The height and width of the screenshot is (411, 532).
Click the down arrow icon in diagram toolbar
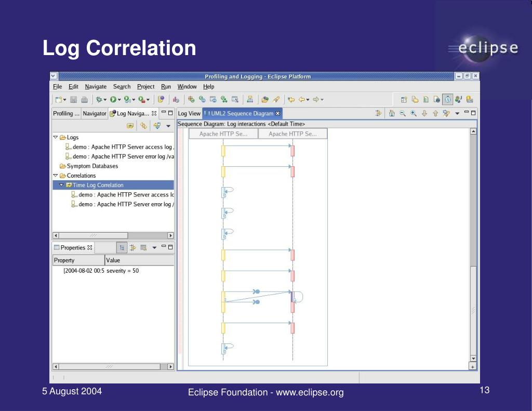click(x=424, y=113)
